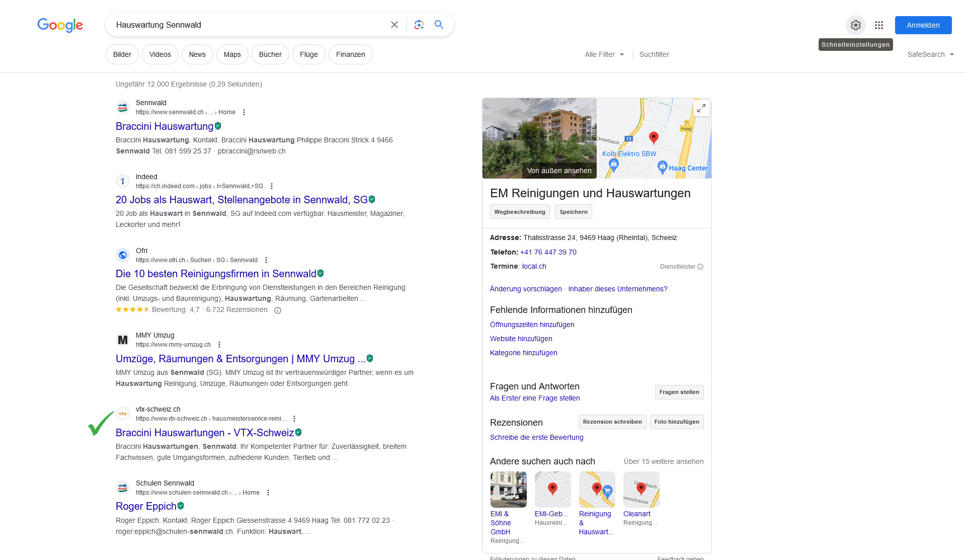Switch to Flüge tab
This screenshot has width=966, height=560.
click(309, 54)
